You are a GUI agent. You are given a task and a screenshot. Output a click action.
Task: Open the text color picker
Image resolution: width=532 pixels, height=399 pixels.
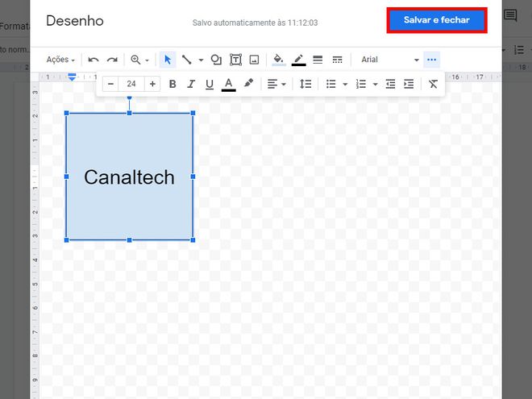click(x=229, y=84)
